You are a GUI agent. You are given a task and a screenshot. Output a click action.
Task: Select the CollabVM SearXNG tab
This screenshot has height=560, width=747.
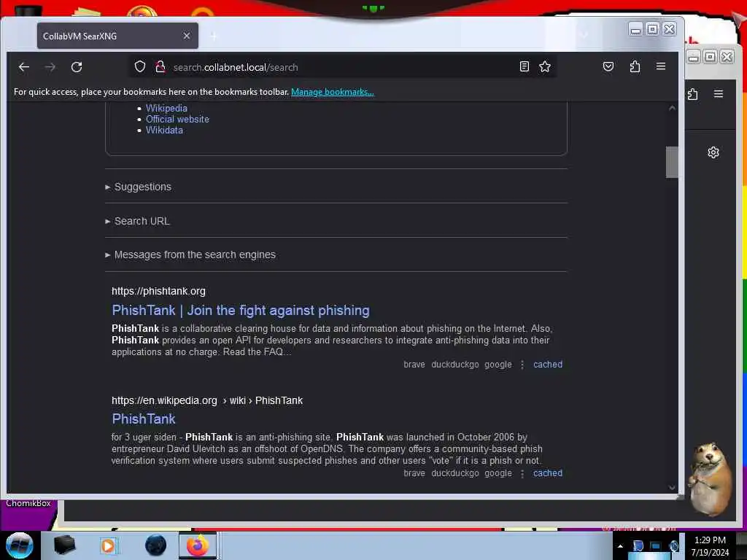(117, 36)
